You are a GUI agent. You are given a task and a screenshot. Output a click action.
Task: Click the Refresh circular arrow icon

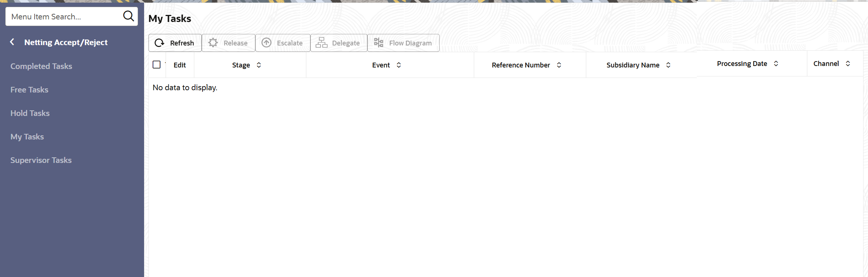[x=159, y=43]
